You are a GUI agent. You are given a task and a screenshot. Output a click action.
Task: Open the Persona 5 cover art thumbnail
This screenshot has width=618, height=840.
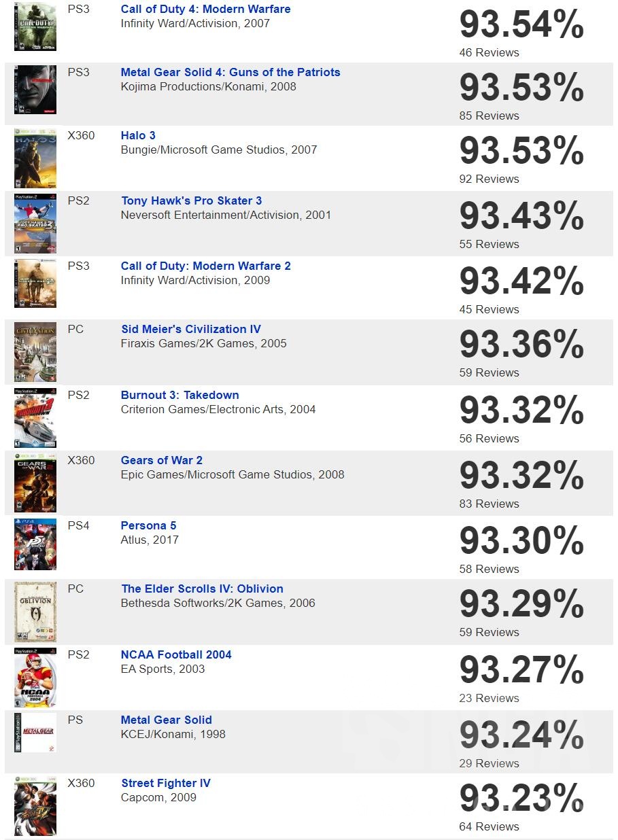pos(35,544)
